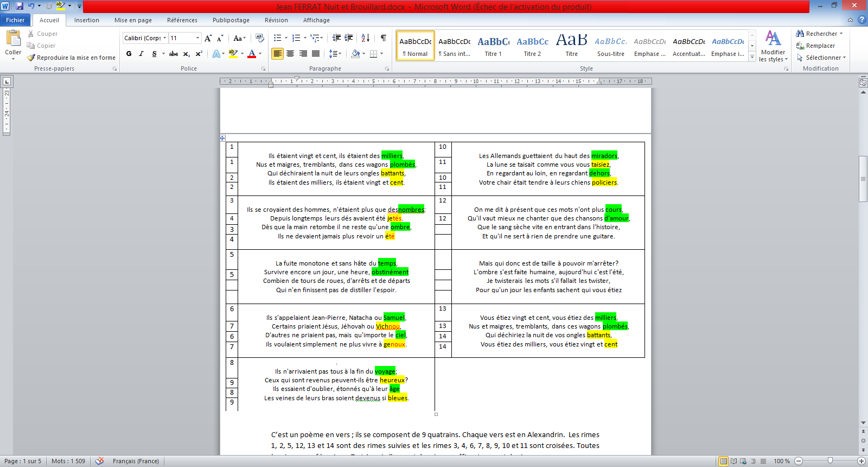
Task: Click the sort A-Z icon
Action: point(365,38)
